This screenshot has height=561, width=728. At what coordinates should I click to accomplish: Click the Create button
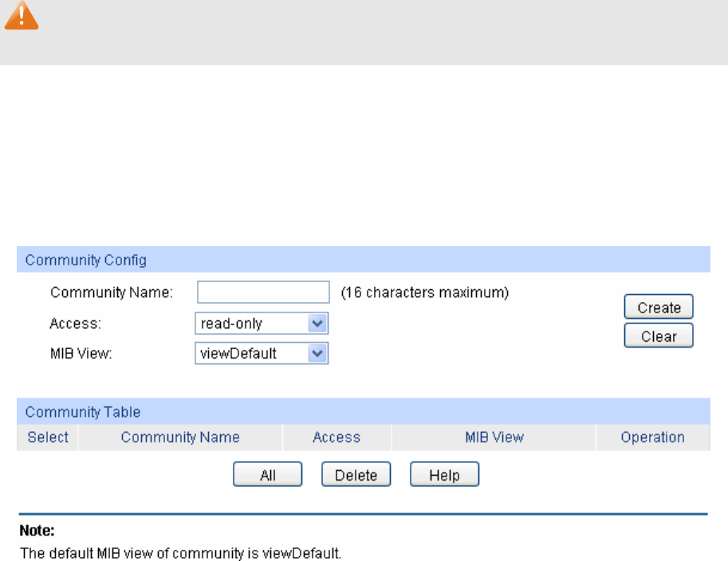coord(659,307)
